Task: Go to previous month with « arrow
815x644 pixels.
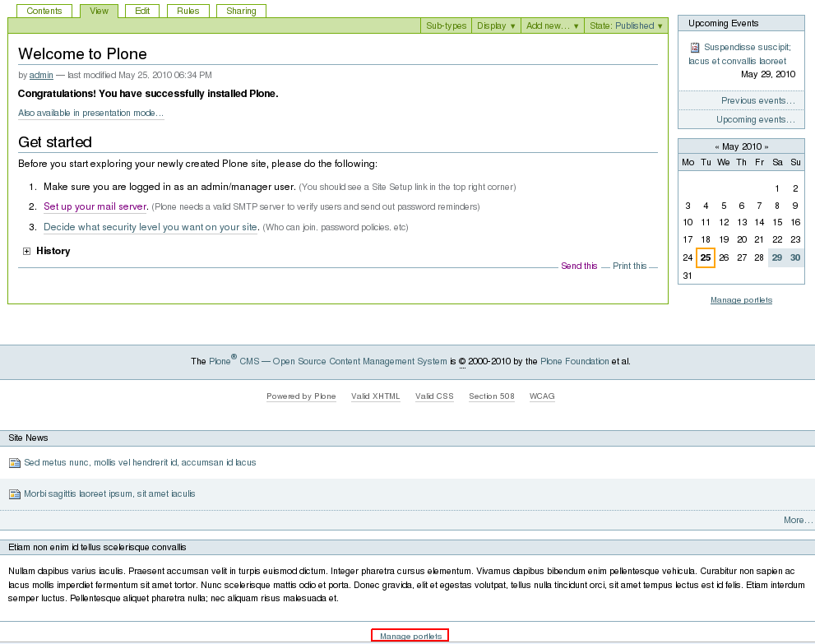Action: pyautogui.click(x=717, y=147)
